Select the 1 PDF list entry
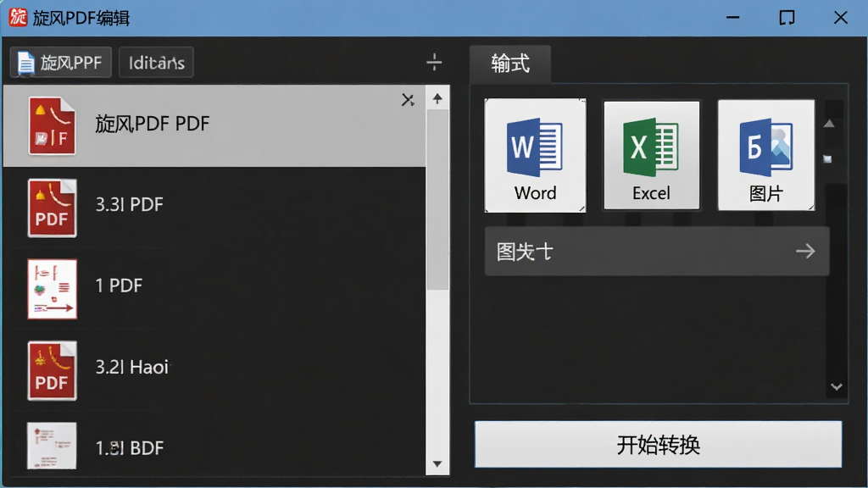Image resolution: width=868 pixels, height=488 pixels. point(214,289)
